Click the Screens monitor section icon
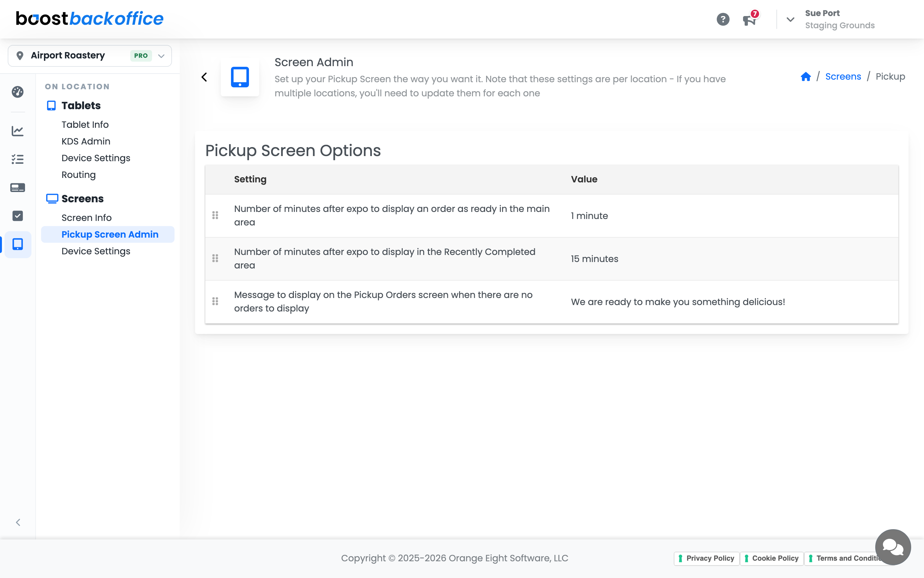 52,198
